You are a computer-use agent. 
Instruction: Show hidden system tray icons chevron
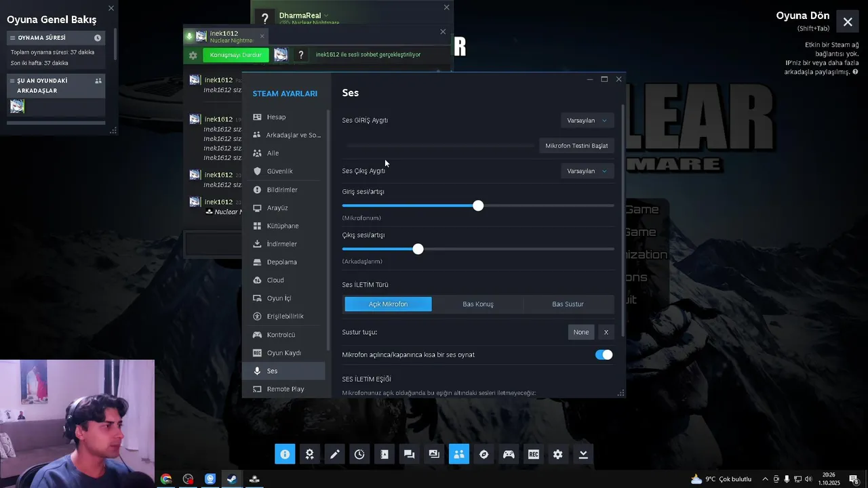766,479
